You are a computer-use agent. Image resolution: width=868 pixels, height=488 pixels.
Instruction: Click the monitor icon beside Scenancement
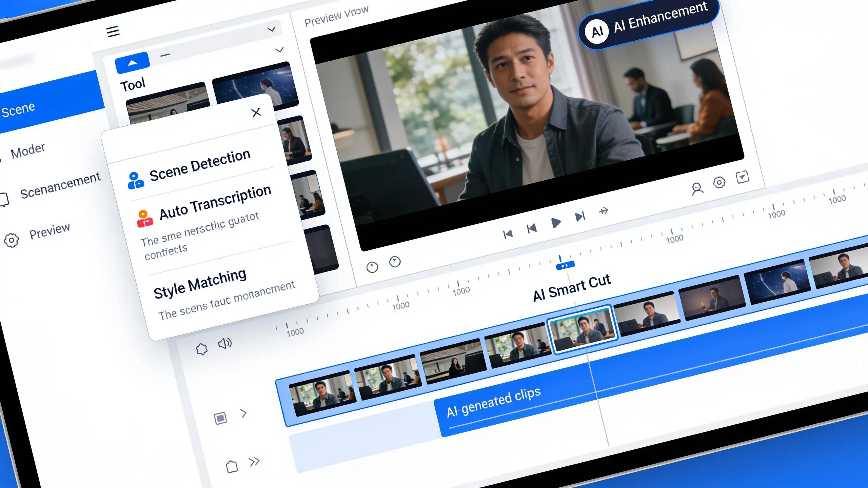[4, 200]
